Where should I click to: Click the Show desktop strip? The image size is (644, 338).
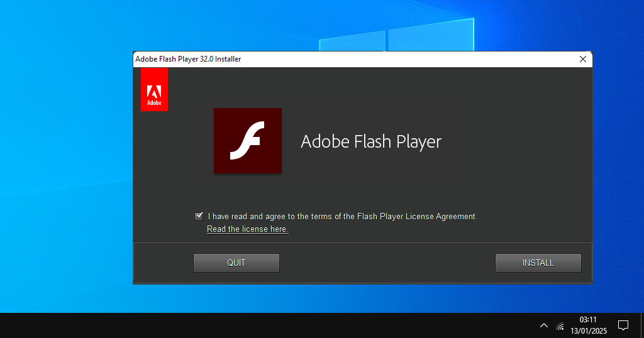[x=642, y=325]
